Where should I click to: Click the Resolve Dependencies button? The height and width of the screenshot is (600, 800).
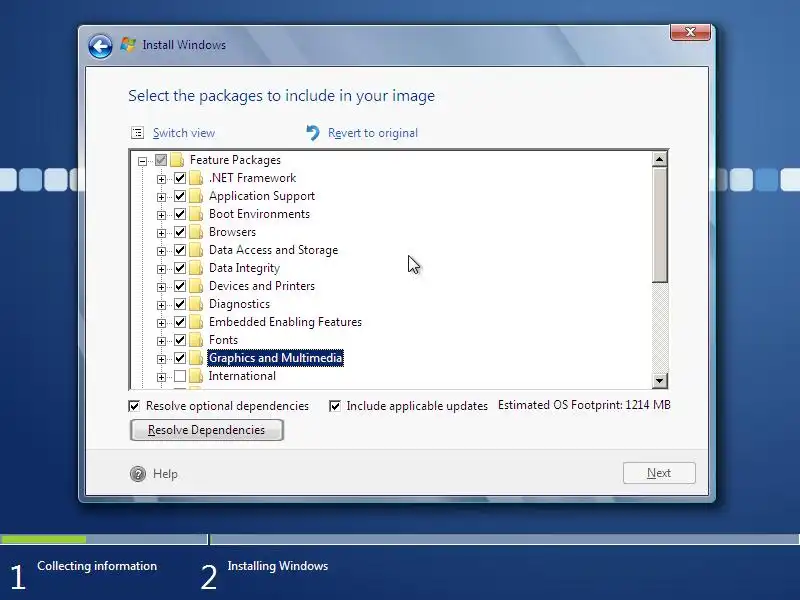click(x=207, y=430)
